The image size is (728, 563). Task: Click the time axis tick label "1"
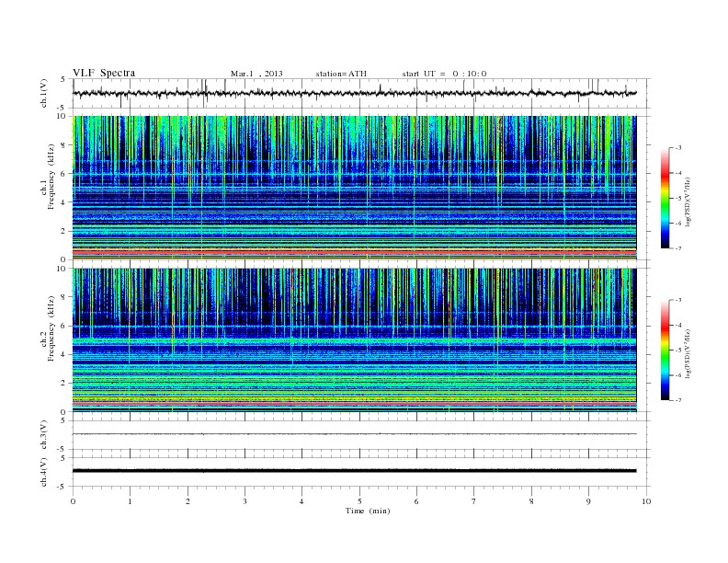point(131,501)
